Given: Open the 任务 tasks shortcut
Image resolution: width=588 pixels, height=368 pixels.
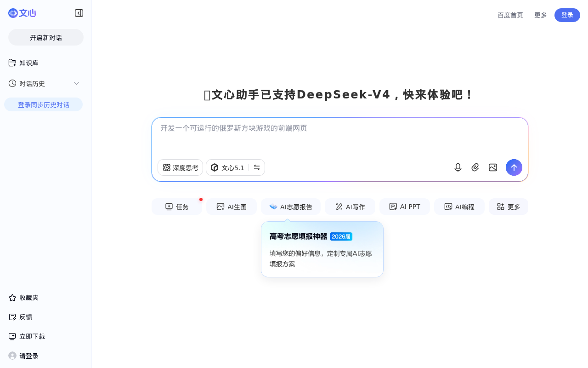Looking at the screenshot, I should coord(177,207).
